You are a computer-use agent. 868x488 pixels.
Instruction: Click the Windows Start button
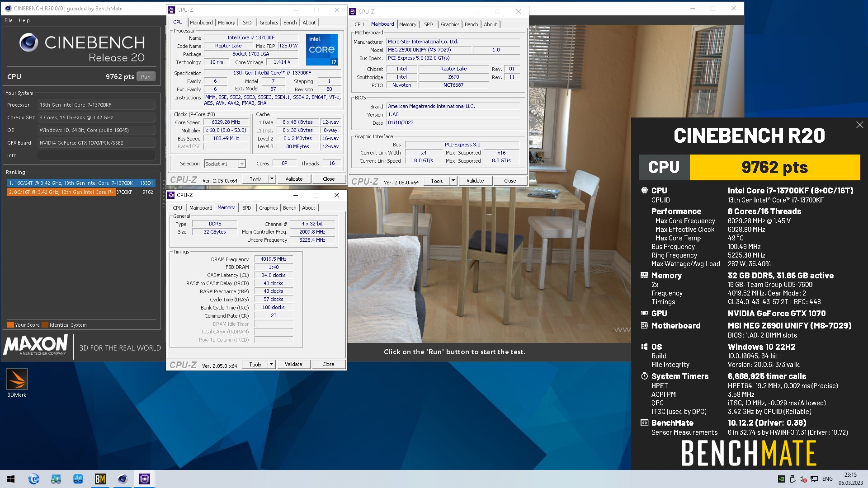(11, 479)
